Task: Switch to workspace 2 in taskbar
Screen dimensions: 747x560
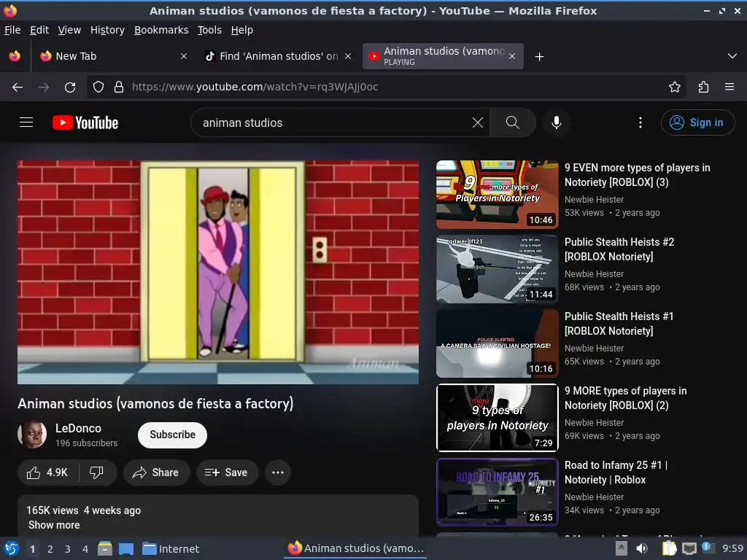Action: [x=50, y=549]
